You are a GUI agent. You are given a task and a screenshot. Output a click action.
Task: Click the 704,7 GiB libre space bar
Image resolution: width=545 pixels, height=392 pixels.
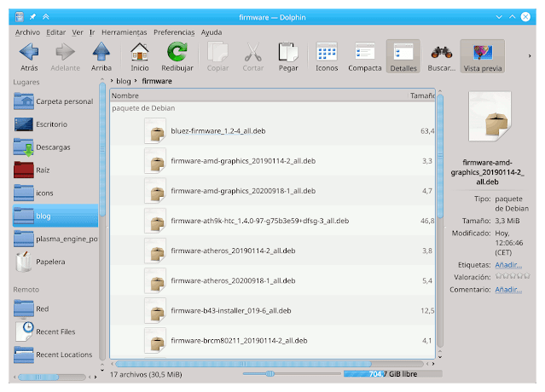click(393, 374)
